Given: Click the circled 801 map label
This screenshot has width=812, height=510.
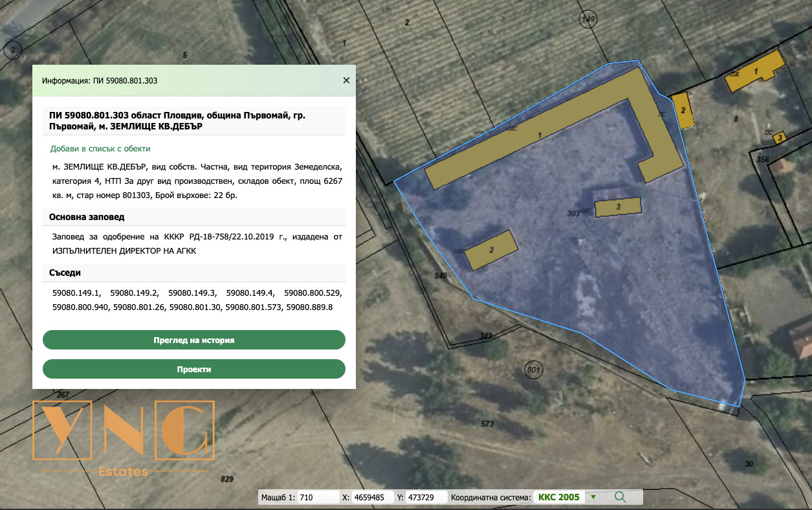Looking at the screenshot, I should click(533, 370).
